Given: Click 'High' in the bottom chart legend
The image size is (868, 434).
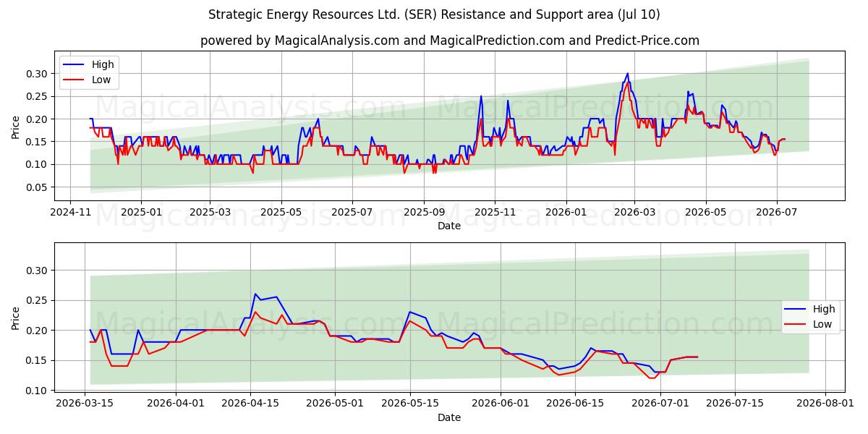Looking at the screenshot, I should (824, 309).
